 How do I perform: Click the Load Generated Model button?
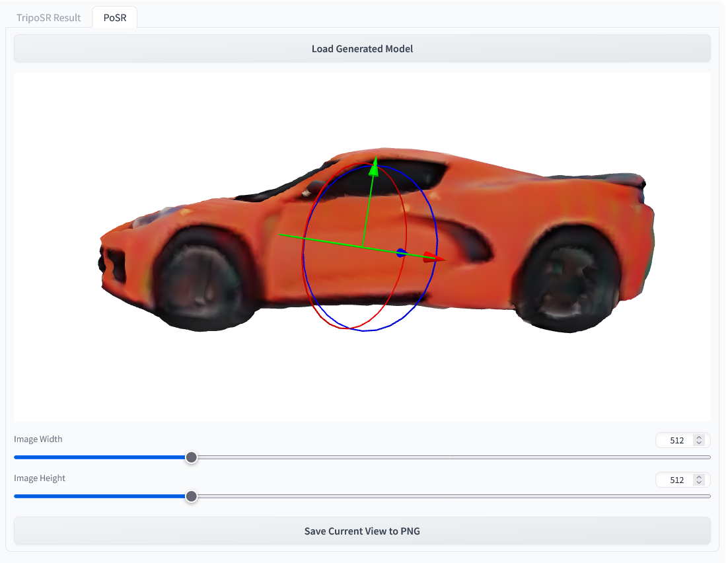(362, 49)
